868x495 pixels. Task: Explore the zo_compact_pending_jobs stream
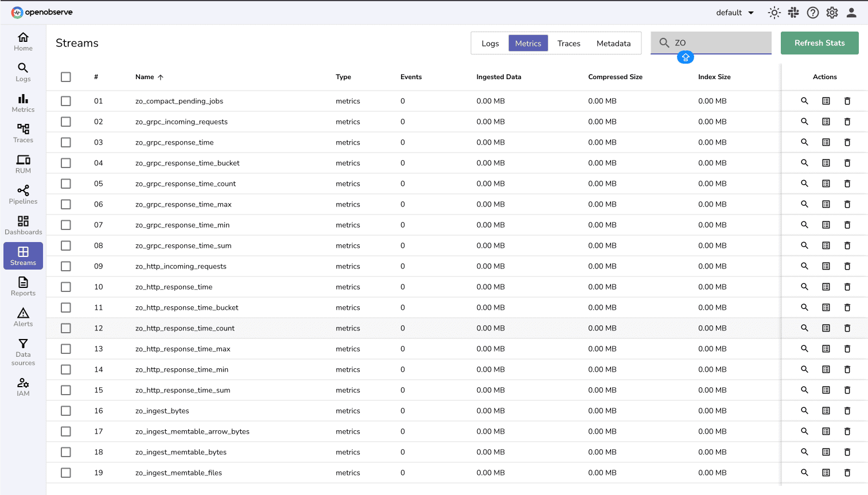click(804, 100)
